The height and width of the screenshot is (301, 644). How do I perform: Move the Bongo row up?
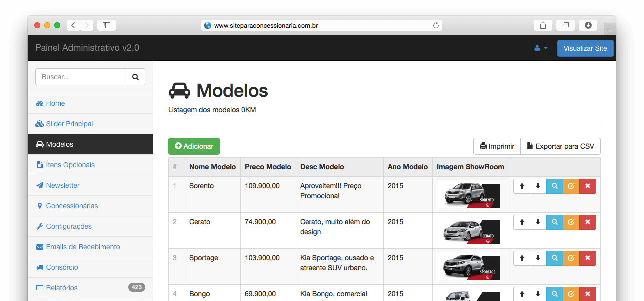click(522, 294)
